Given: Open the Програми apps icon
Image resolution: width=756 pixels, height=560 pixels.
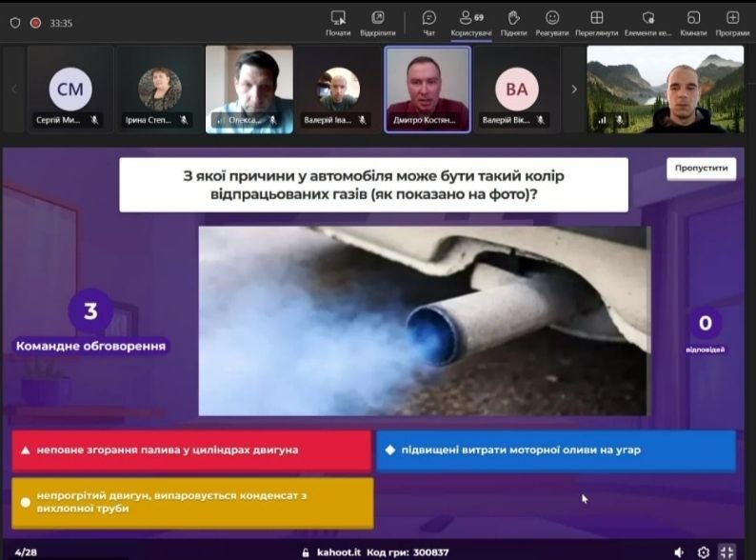Looking at the screenshot, I should 732,22.
